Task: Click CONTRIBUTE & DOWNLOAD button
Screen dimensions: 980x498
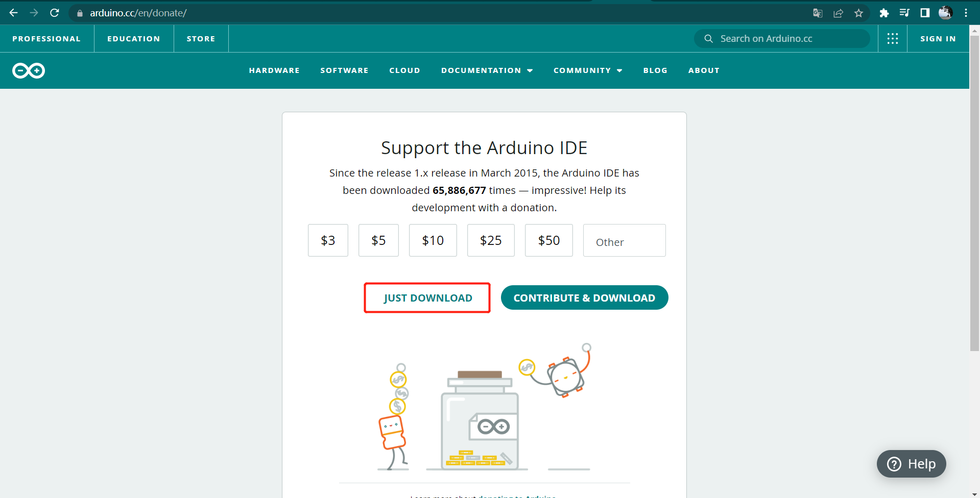Action: tap(584, 297)
